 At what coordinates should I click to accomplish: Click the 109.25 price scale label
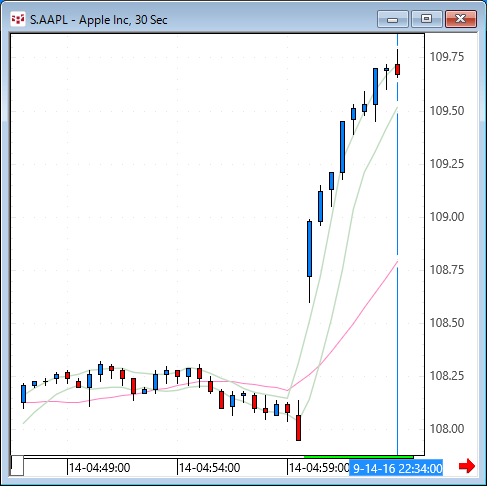(x=447, y=164)
